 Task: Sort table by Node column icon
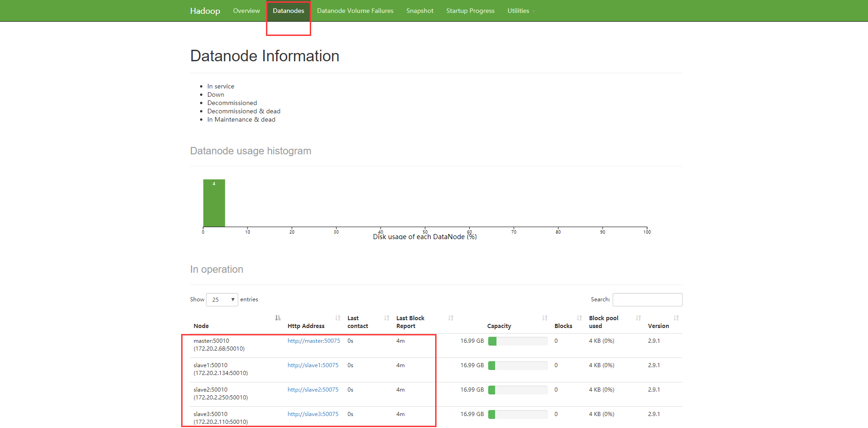(x=278, y=318)
